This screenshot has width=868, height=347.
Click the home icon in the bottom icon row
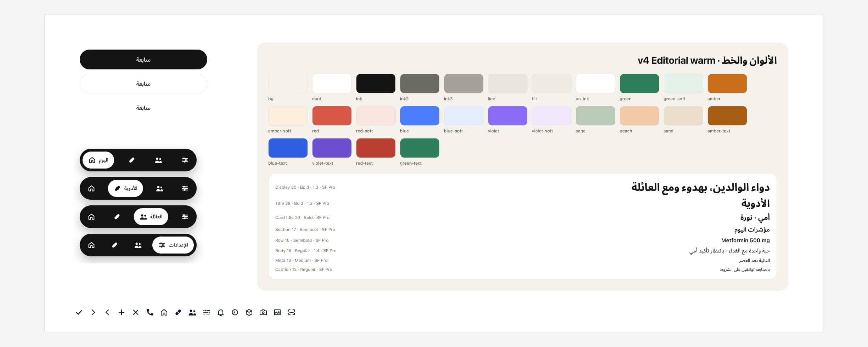pos(164,312)
